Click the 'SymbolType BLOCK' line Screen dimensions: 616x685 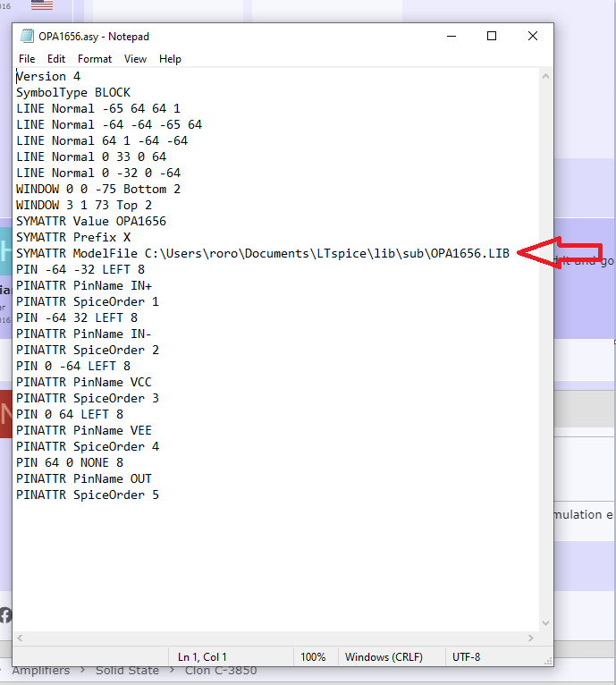pos(73,93)
